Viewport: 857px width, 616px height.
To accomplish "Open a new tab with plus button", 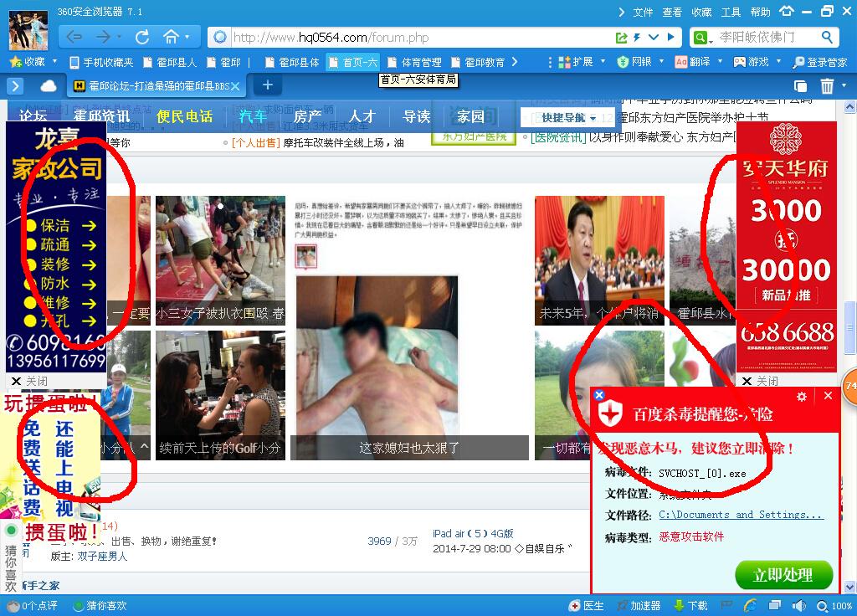I will [x=268, y=85].
